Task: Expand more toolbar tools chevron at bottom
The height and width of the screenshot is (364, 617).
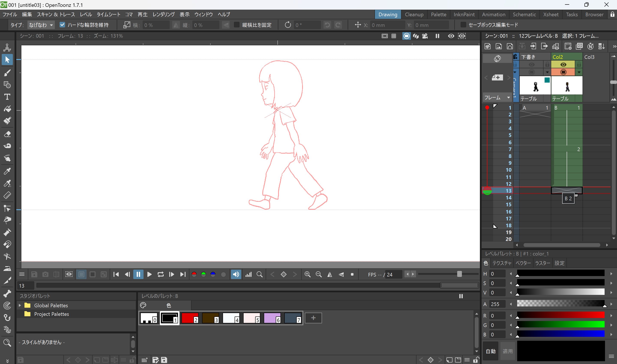Action: coord(7,361)
